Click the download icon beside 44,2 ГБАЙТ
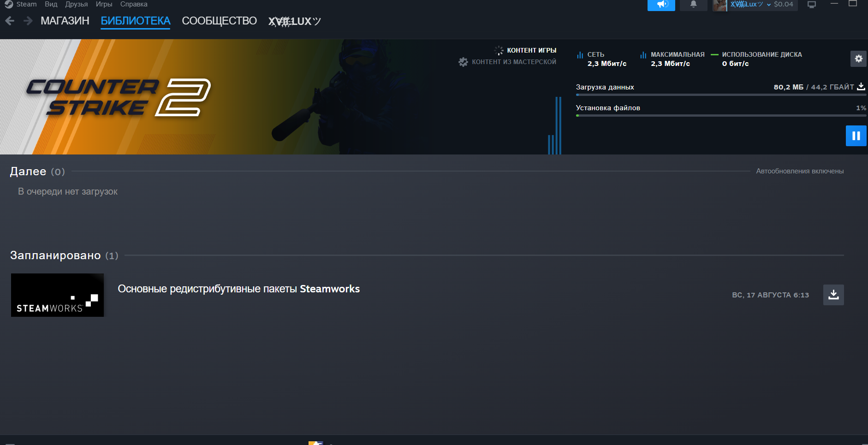 pos(861,87)
